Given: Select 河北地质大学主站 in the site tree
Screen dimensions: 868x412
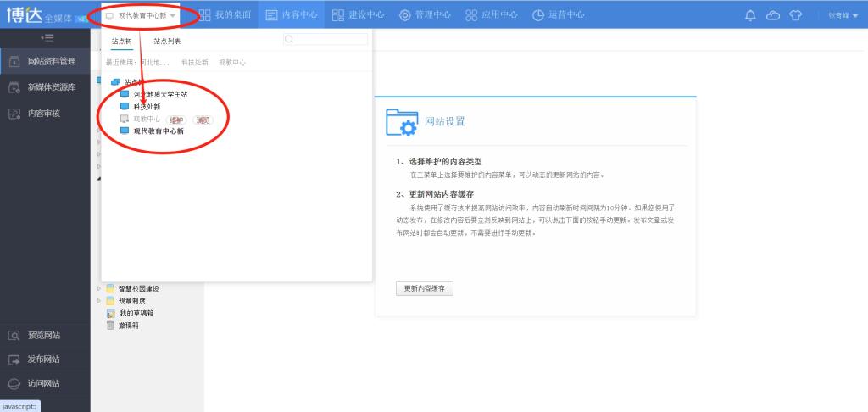Looking at the screenshot, I should pyautogui.click(x=159, y=94).
